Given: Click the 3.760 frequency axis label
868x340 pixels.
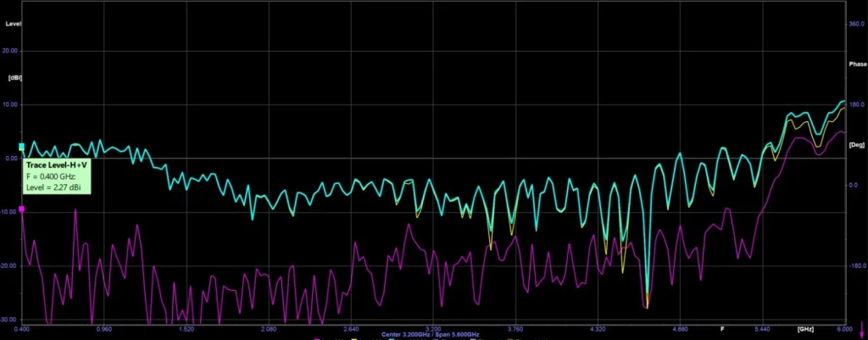Looking at the screenshot, I should (515, 329).
